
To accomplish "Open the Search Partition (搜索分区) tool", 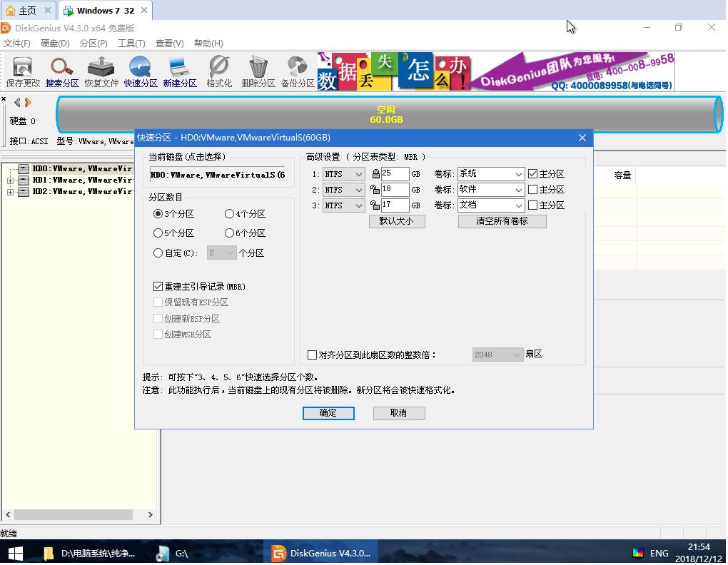I will pos(62,72).
